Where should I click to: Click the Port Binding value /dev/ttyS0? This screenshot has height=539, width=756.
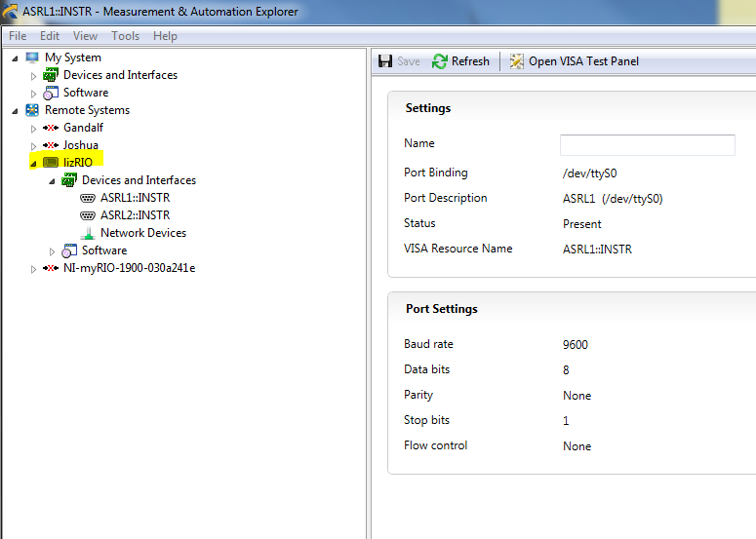[589, 173]
